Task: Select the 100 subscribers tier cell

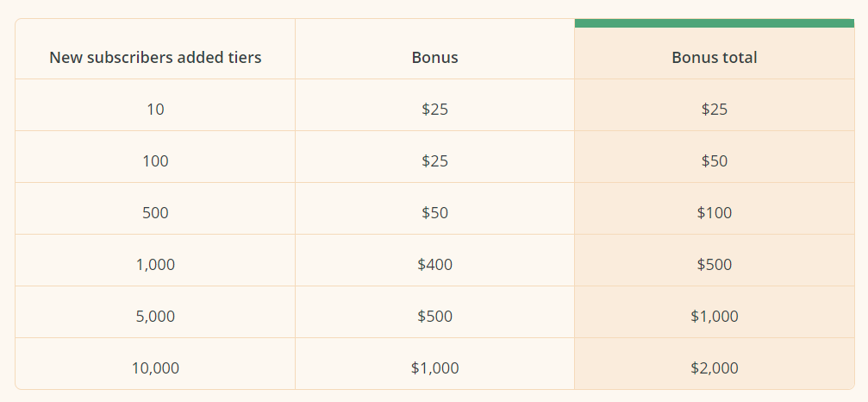Action: (155, 161)
